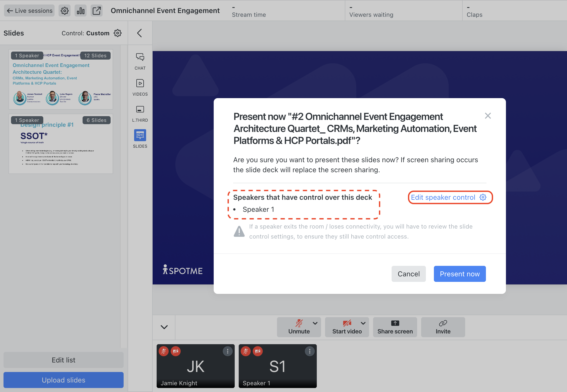
Task: Click the 12 Slides badge
Action: pos(95,56)
